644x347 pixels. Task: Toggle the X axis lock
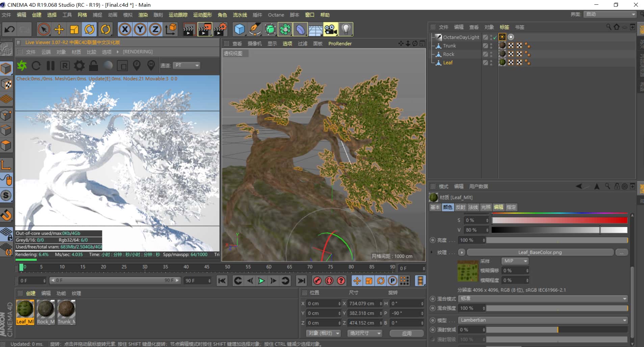(x=125, y=29)
